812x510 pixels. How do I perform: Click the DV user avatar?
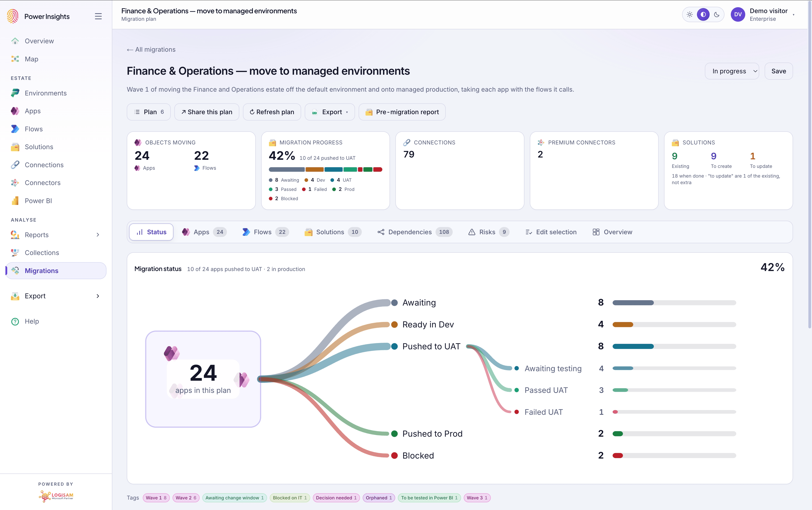point(738,14)
